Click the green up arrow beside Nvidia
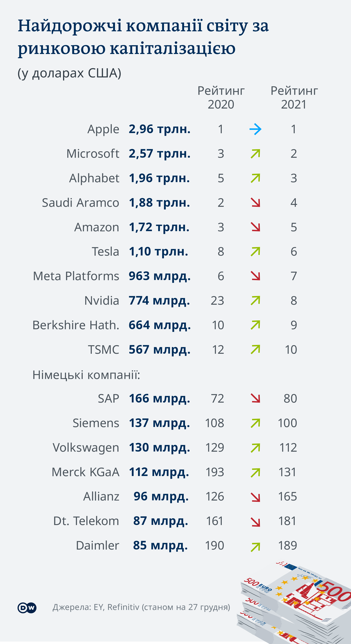Viewport: 351px width, 644px height. 255,301
